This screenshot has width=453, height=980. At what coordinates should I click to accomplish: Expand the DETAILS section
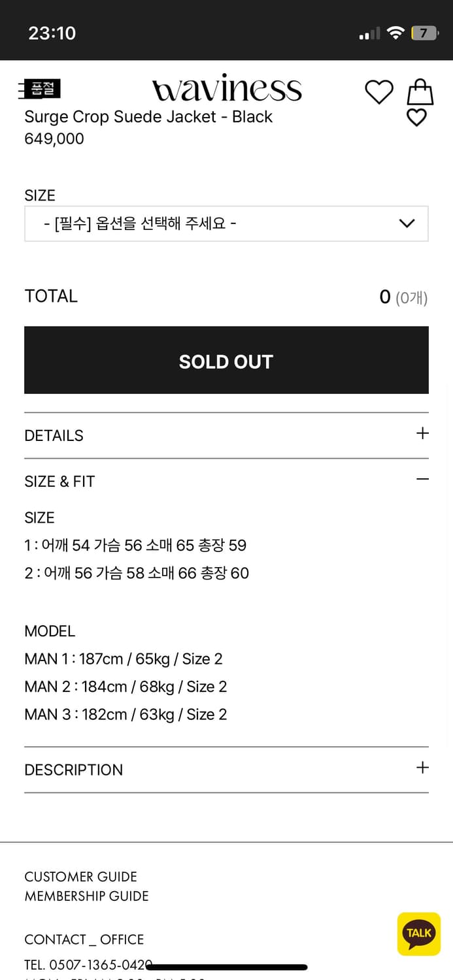(226, 434)
